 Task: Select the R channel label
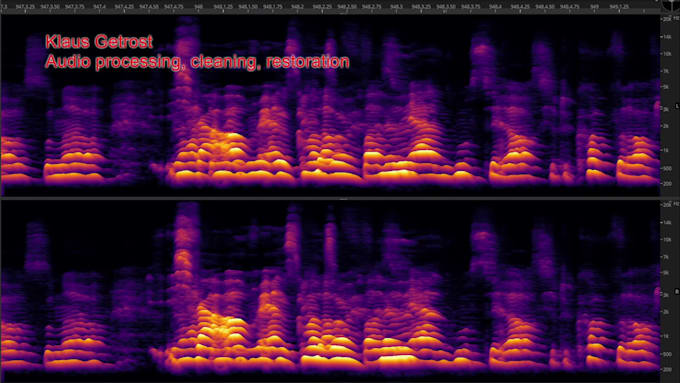677,291
